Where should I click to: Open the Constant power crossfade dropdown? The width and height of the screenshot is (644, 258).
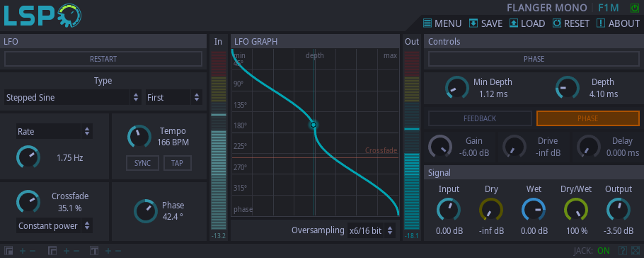tap(54, 226)
